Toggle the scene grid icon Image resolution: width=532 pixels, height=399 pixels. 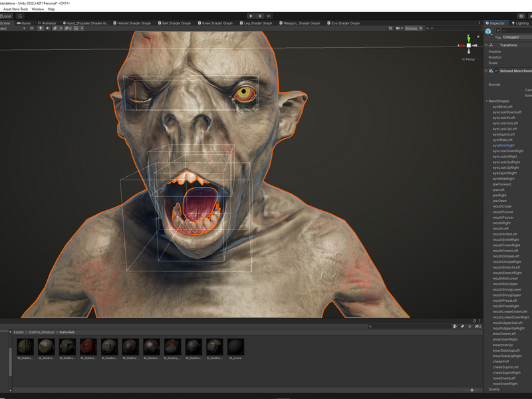pos(76,29)
